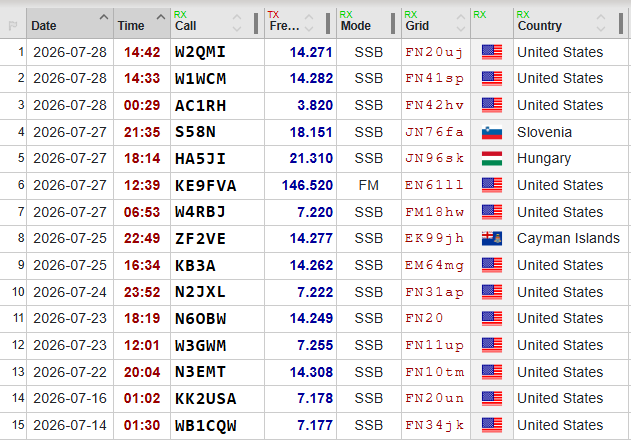This screenshot has height=442, width=631.
Task: Click the US flag for KE9FVA
Action: click(492, 185)
